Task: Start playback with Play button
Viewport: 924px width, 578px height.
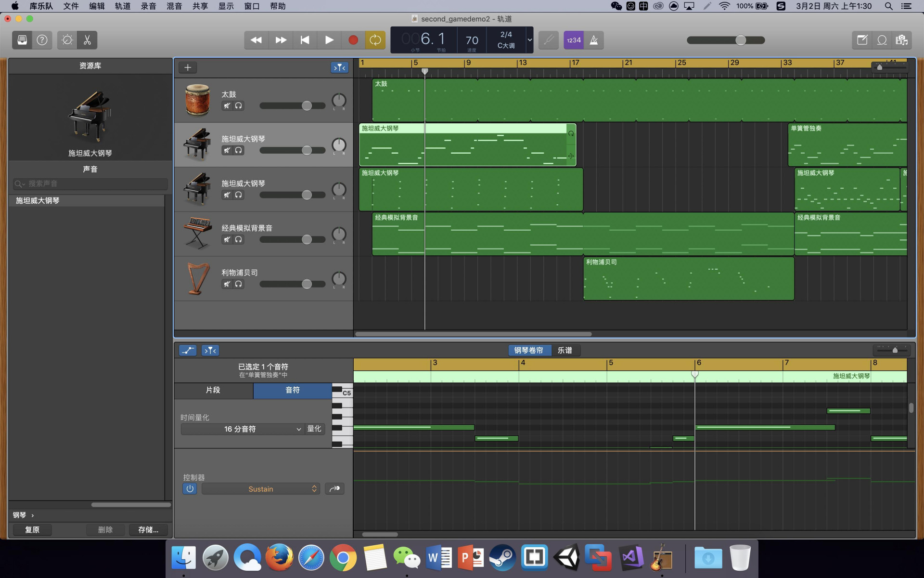Action: tap(329, 40)
